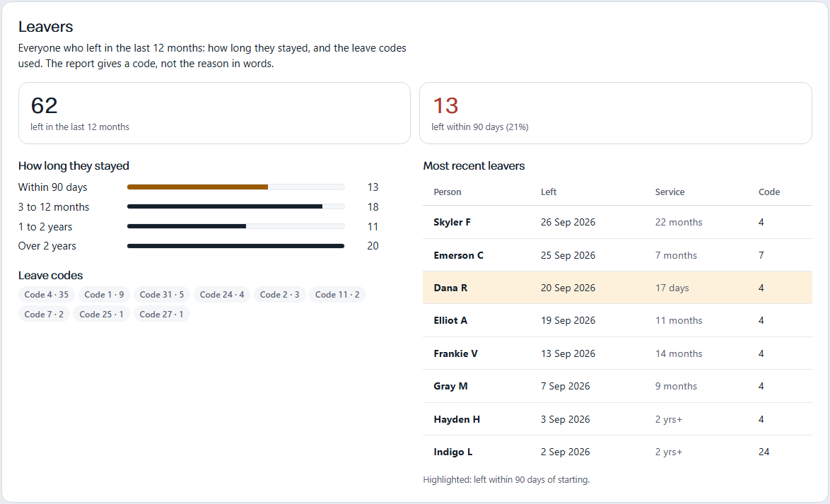830x504 pixels.
Task: Click the Indigo L leaver row
Action: 617,452
